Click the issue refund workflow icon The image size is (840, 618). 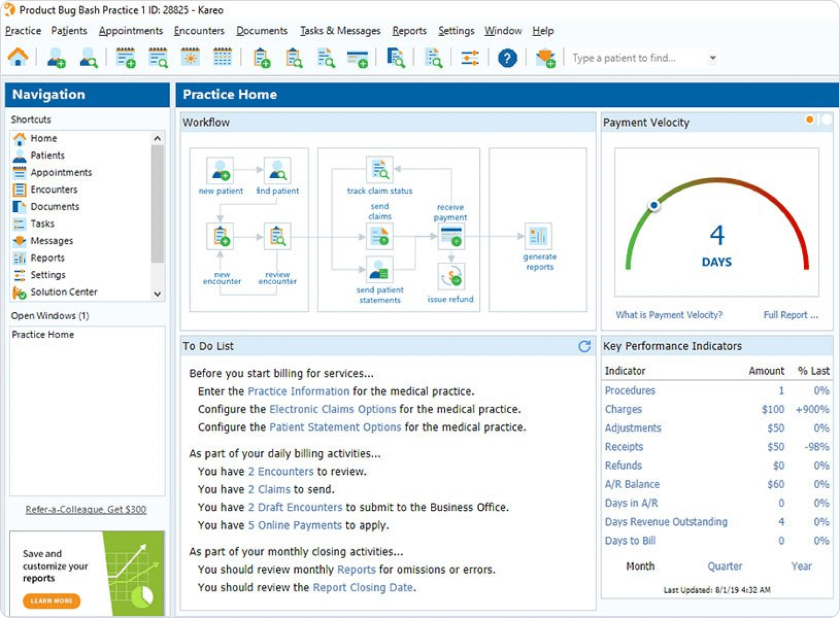pos(451,277)
